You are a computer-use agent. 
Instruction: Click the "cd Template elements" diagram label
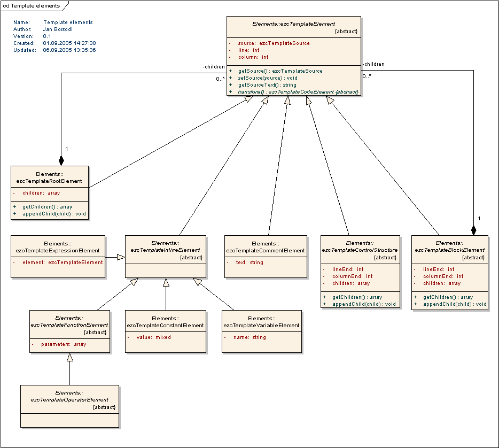32,5
